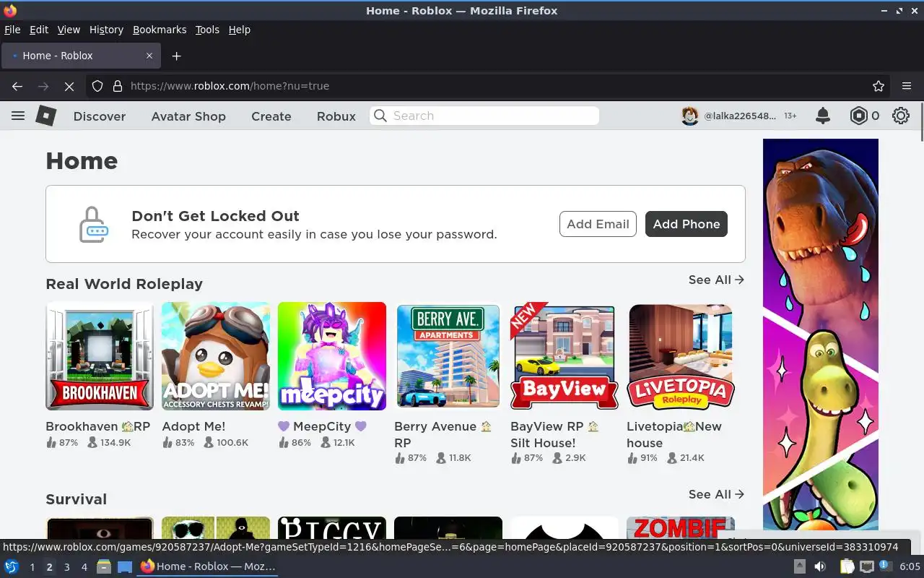Click the Brookhaven RP title text
Viewport: 924px width, 578px height.
coord(97,426)
